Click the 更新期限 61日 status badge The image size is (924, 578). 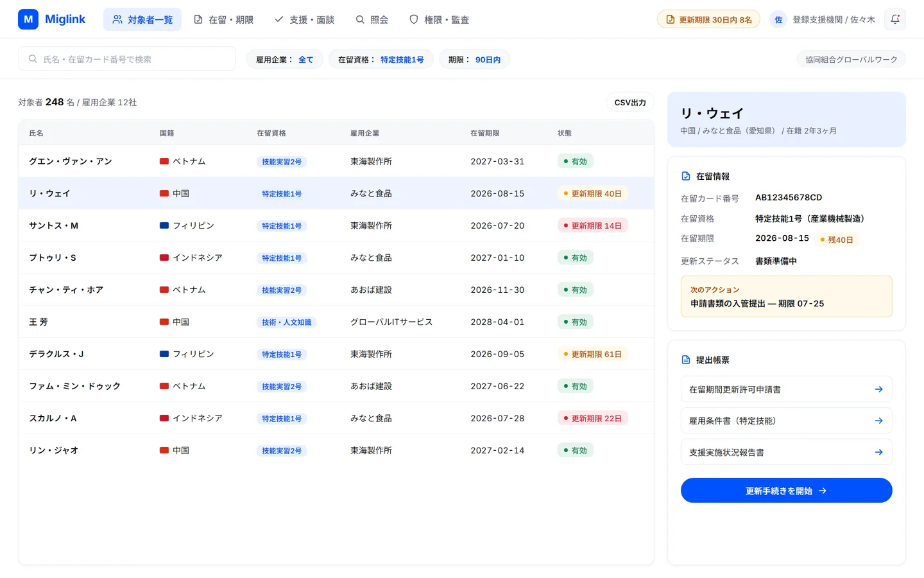(592, 354)
